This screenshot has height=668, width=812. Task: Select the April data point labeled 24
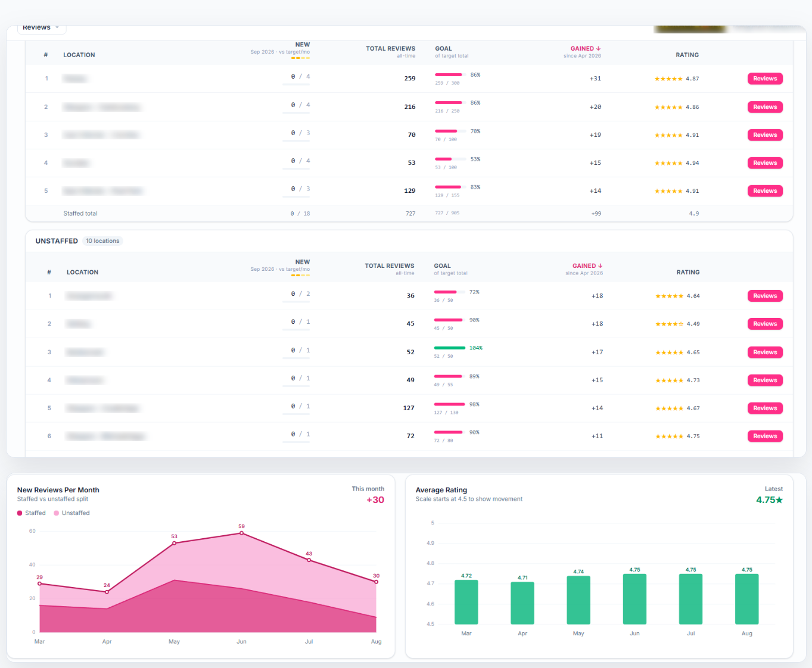[x=107, y=592]
